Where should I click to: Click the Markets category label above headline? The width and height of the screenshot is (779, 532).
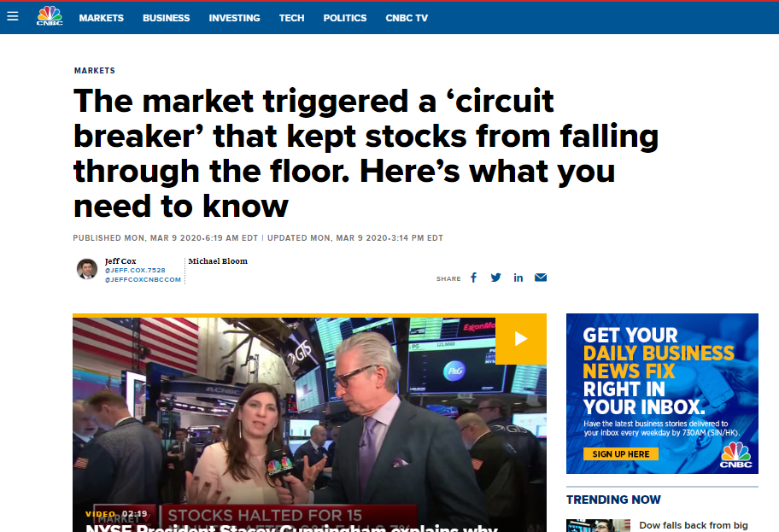(95, 71)
